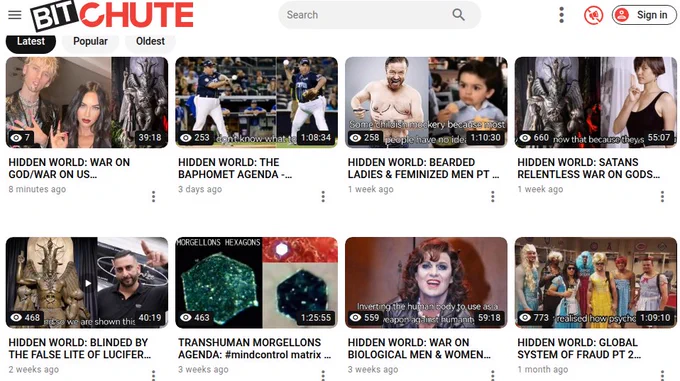
Task: Click title 'TRANSHUMAN MORGELLONS AGENDA: #mindcontrol matrix'
Action: point(255,348)
